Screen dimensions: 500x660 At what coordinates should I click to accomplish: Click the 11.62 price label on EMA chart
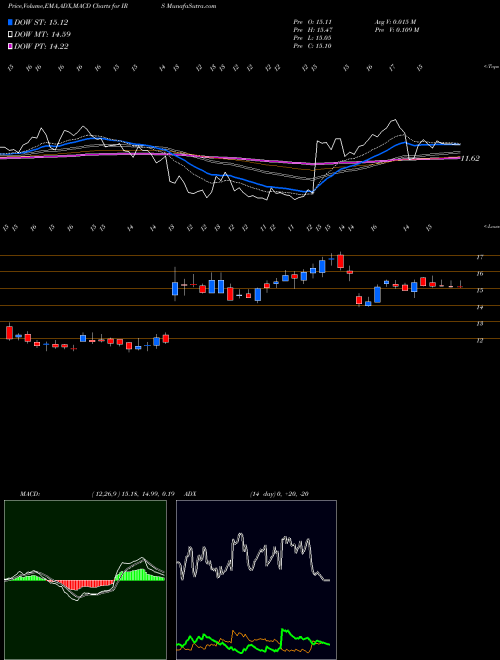470,159
